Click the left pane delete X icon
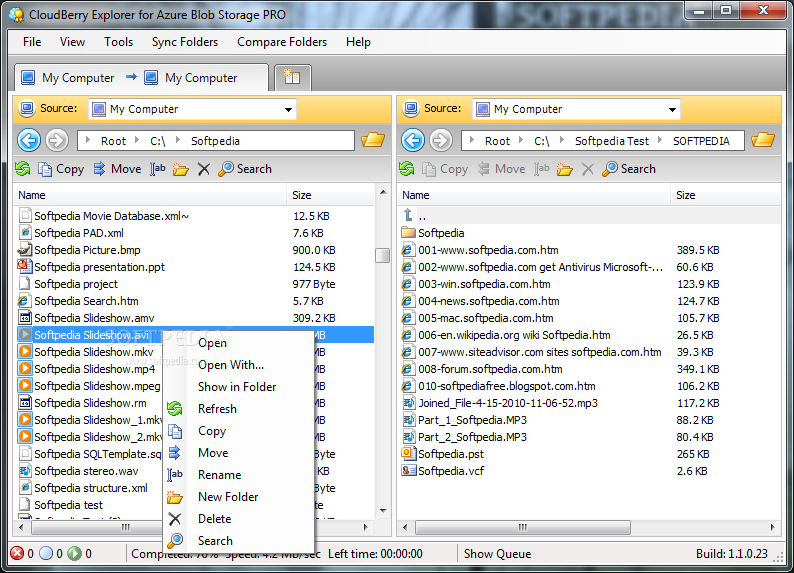The height and width of the screenshot is (573, 794). click(204, 169)
